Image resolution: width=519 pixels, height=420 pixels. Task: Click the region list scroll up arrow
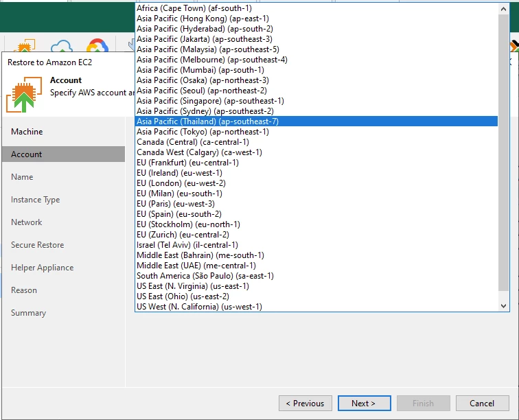click(x=503, y=9)
